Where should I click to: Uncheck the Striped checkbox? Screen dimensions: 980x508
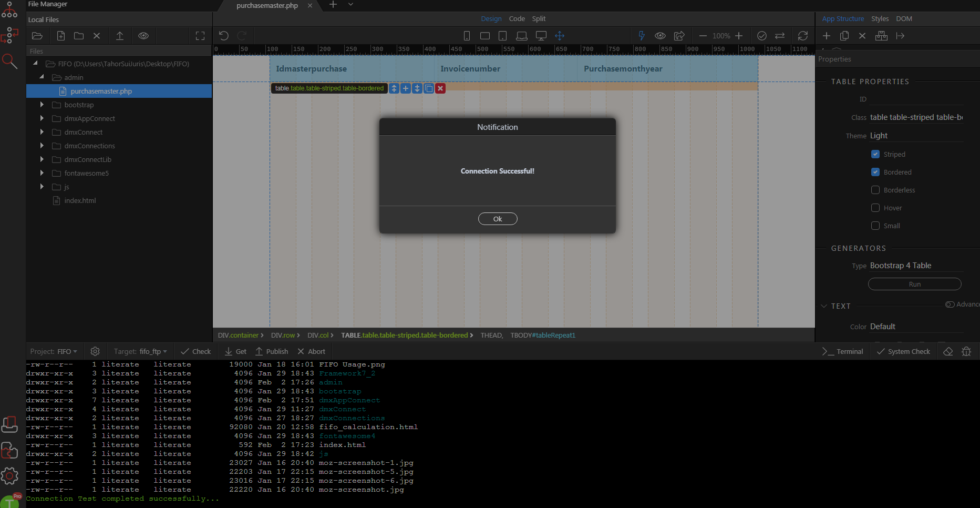click(875, 154)
